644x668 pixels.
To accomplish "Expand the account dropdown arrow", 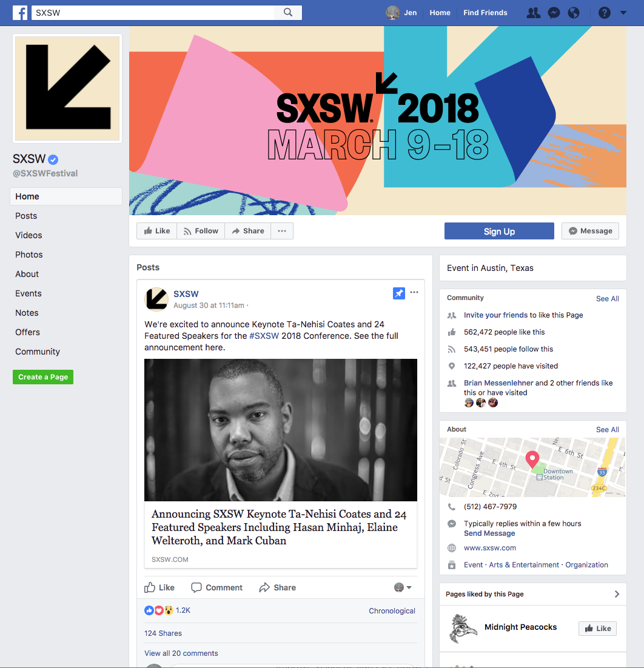I will (x=623, y=13).
